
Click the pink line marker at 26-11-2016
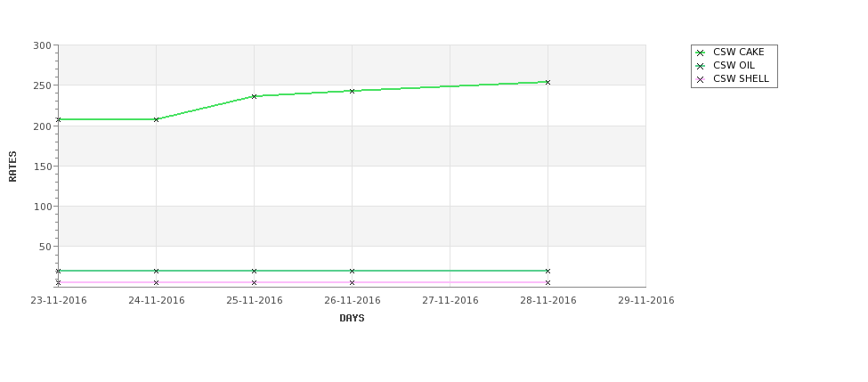click(x=352, y=283)
